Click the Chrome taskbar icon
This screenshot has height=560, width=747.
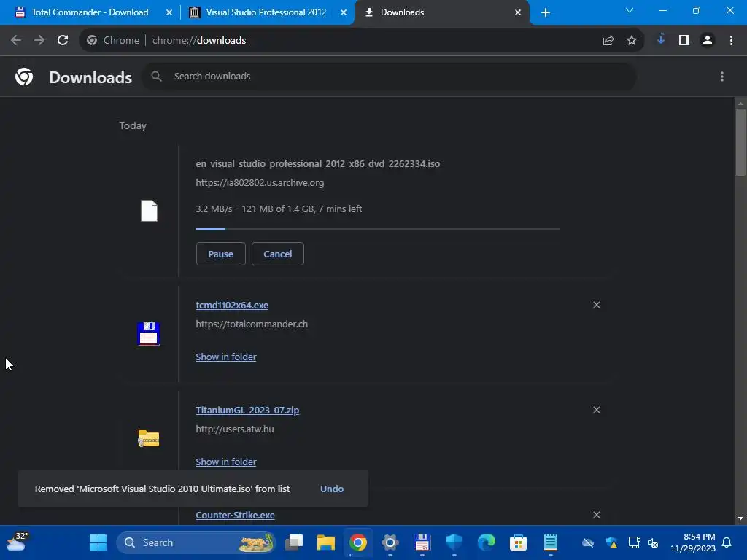pyautogui.click(x=357, y=542)
